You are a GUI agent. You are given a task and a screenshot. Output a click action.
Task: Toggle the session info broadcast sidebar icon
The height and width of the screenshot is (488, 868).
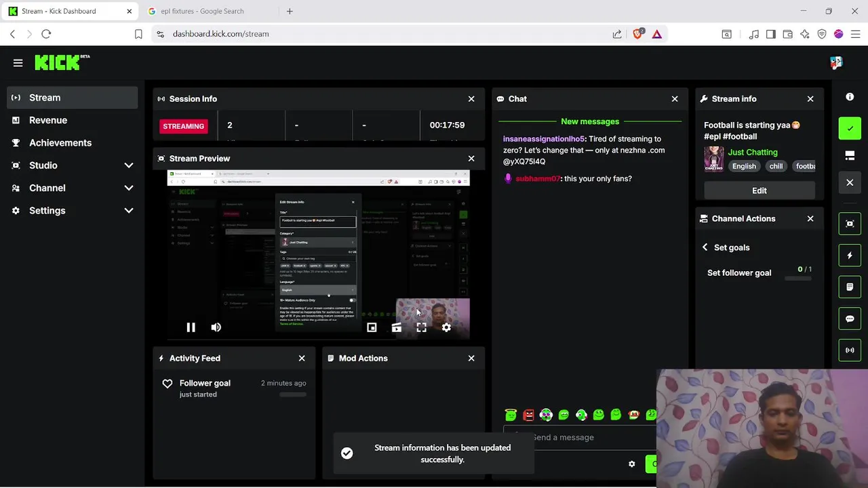tap(850, 350)
